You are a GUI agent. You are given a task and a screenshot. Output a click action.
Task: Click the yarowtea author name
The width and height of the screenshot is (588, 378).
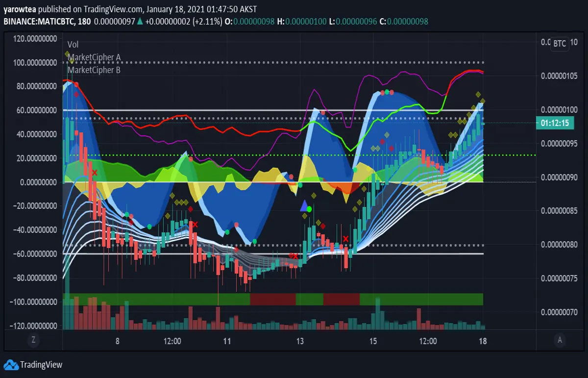(20, 9)
